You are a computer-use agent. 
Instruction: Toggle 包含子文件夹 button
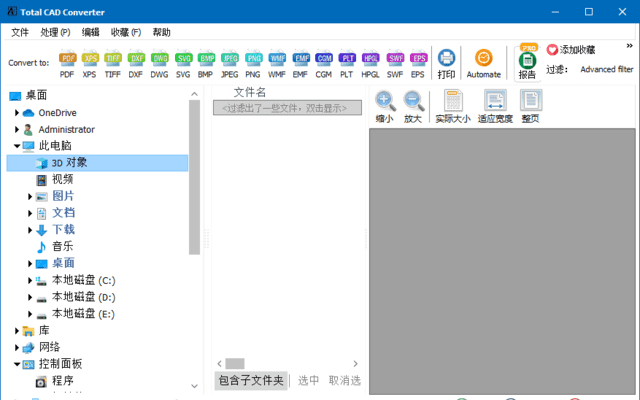251,380
